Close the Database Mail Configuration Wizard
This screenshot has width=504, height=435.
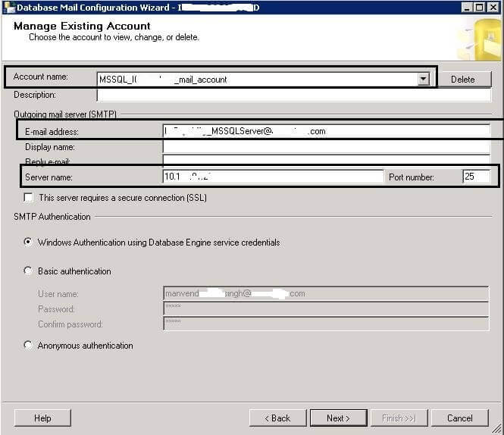point(493,7)
